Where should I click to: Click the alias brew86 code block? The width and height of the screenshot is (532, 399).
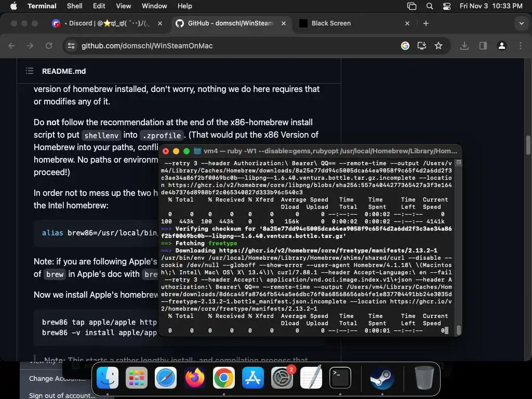(x=96, y=233)
